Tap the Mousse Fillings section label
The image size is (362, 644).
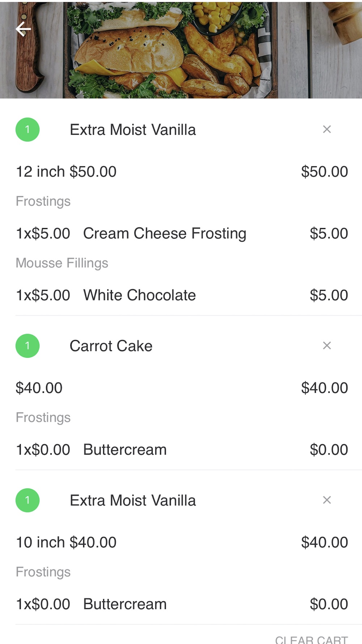click(x=62, y=263)
